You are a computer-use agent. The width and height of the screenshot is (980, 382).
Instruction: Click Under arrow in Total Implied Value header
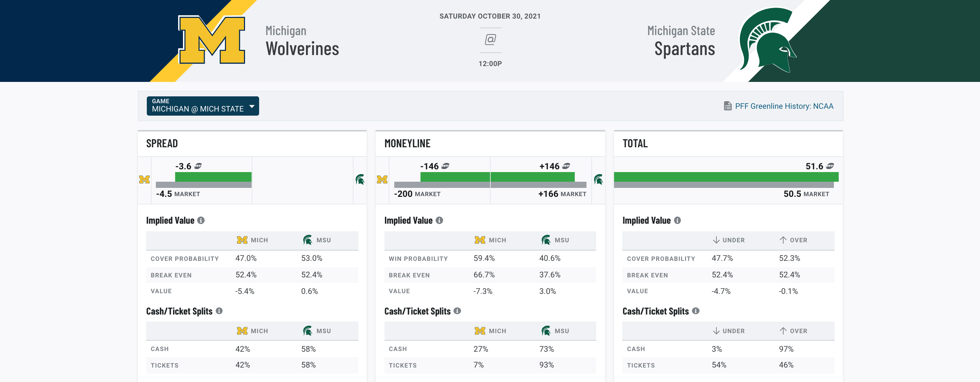(716, 240)
